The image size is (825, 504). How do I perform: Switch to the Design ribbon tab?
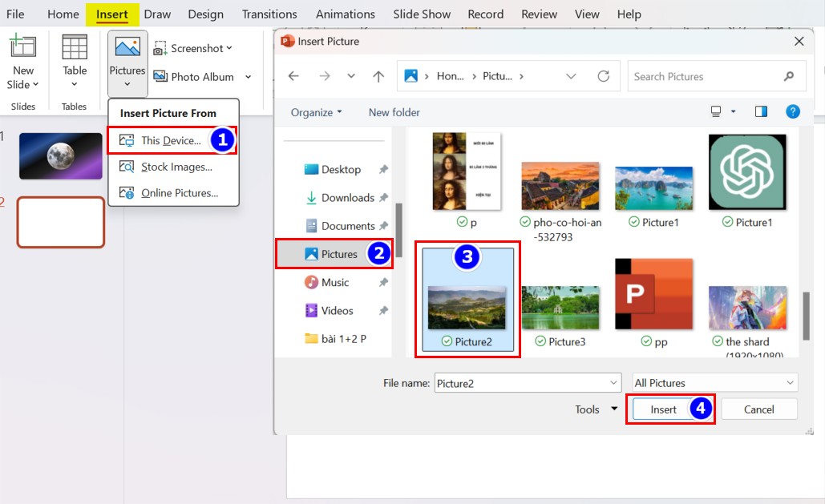[x=206, y=14]
